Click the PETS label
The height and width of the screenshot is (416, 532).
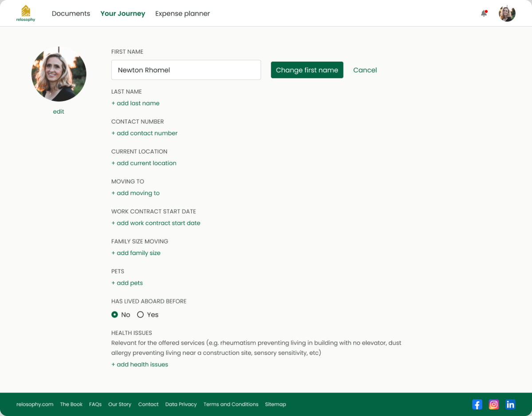pyautogui.click(x=117, y=271)
